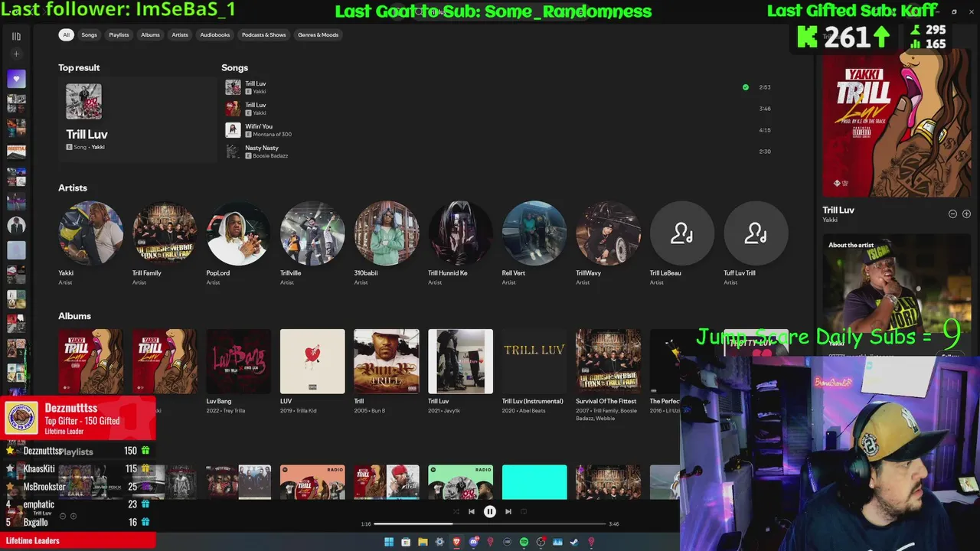Click the plus create playlist icon
This screenshot has height=551, width=980.
tap(16, 54)
